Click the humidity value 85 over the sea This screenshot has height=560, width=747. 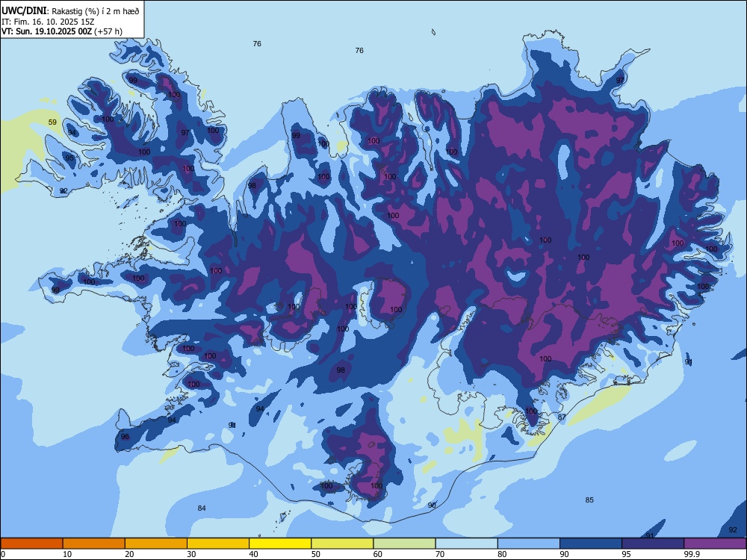coord(589,500)
